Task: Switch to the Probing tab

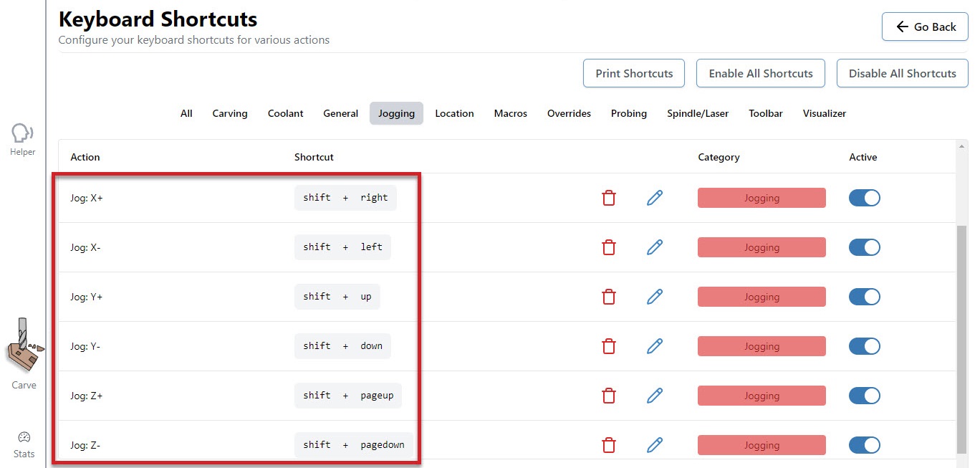Action: click(628, 113)
